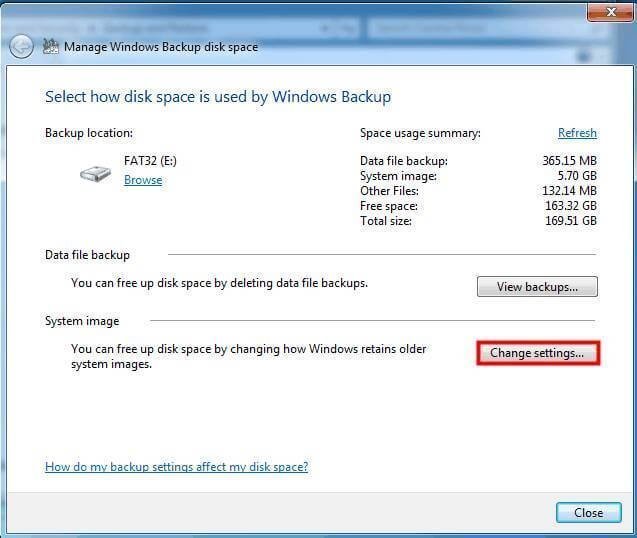Click the Data file backup size 365.15 MB
This screenshot has height=538, width=637.
570,161
